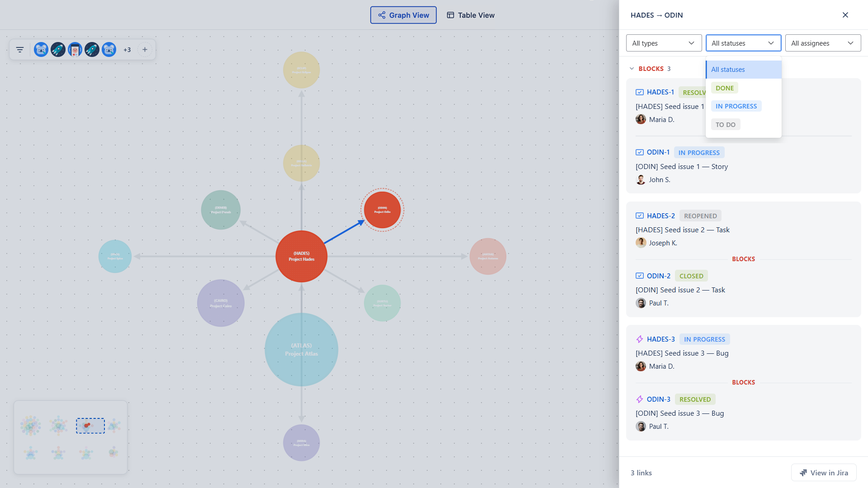Screen dimensions: 868x488
Task: Open the All types dropdown
Action: click(664, 43)
